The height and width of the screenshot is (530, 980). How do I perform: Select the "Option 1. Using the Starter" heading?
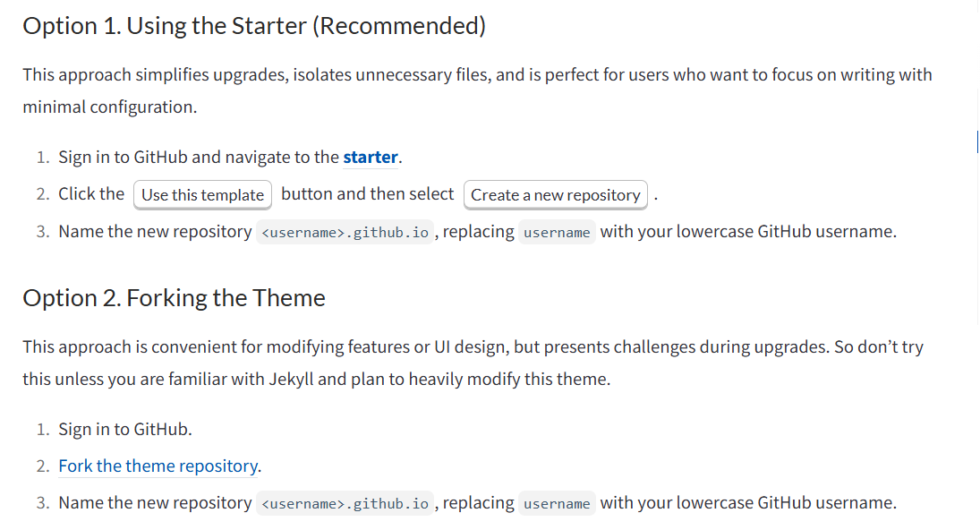(x=254, y=26)
